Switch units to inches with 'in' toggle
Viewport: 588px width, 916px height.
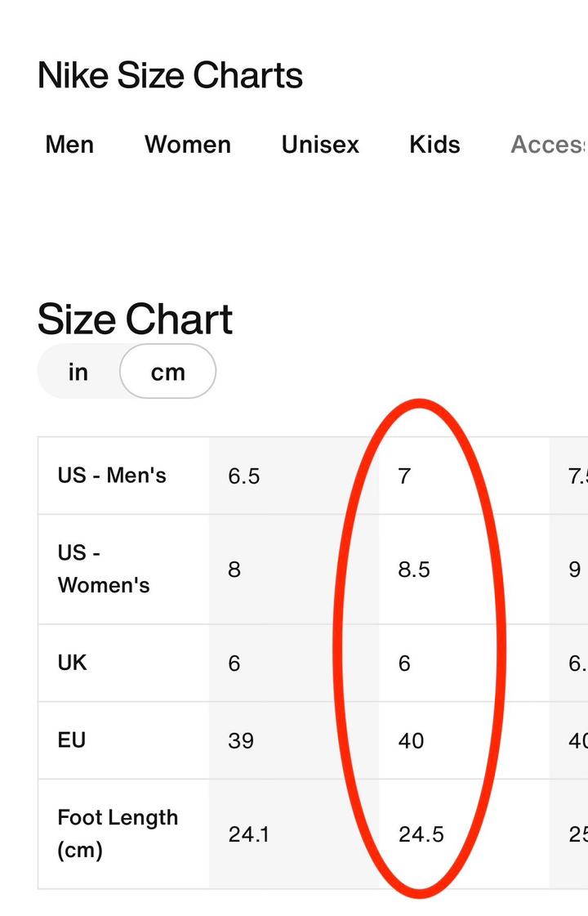(x=78, y=372)
